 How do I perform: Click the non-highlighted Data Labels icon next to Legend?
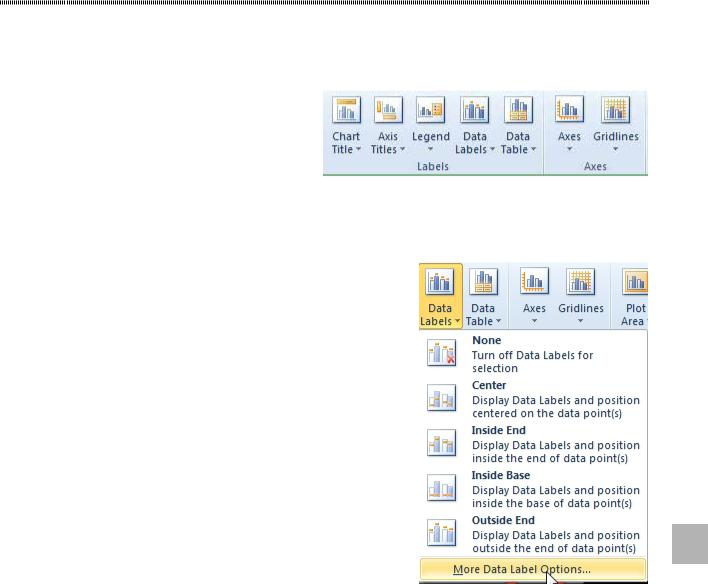[475, 110]
